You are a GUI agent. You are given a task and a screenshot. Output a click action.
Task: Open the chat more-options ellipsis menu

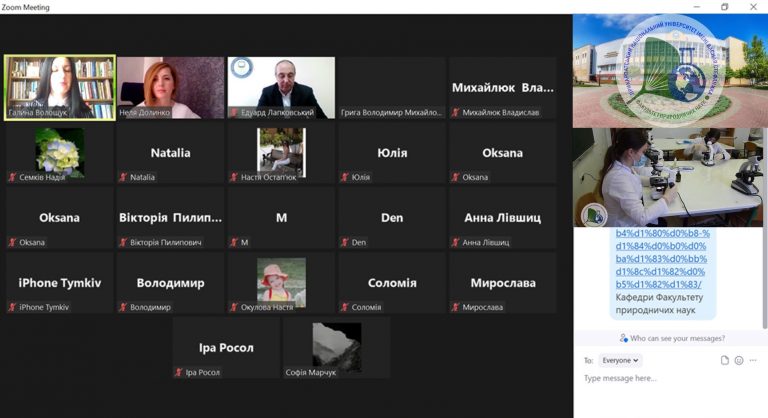pyautogui.click(x=753, y=360)
